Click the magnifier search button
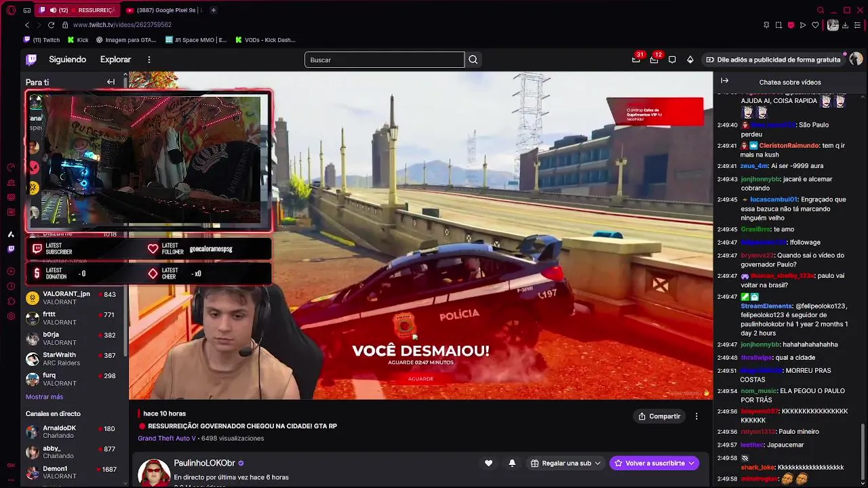 point(473,60)
